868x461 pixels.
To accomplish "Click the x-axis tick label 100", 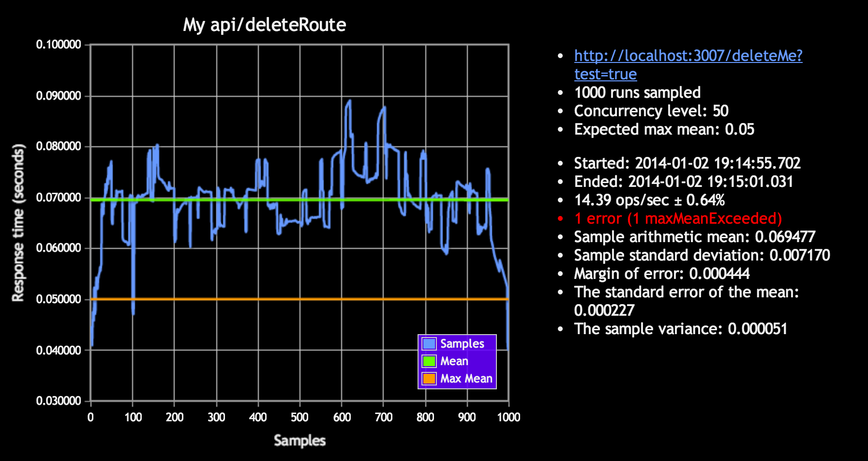I will (x=133, y=417).
